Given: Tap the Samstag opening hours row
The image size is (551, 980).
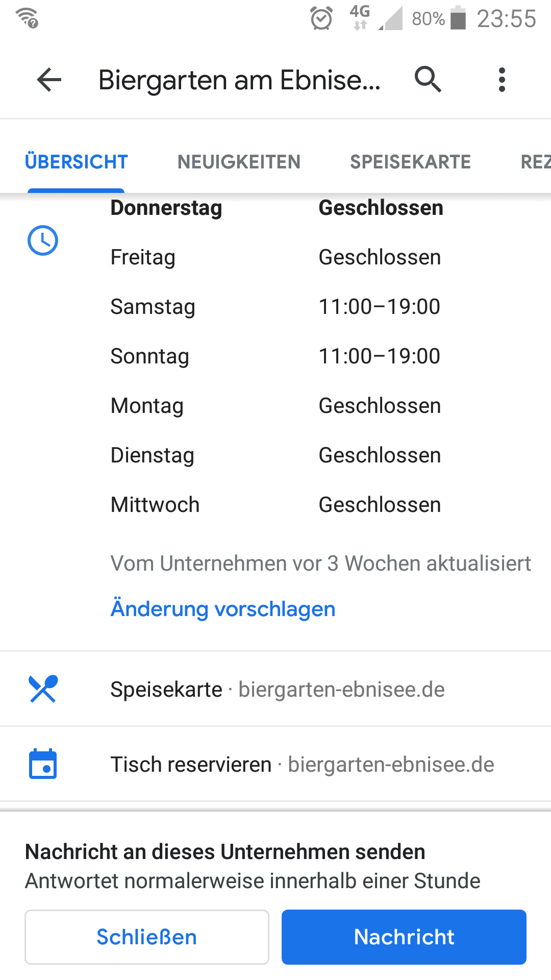Looking at the screenshot, I should click(275, 307).
